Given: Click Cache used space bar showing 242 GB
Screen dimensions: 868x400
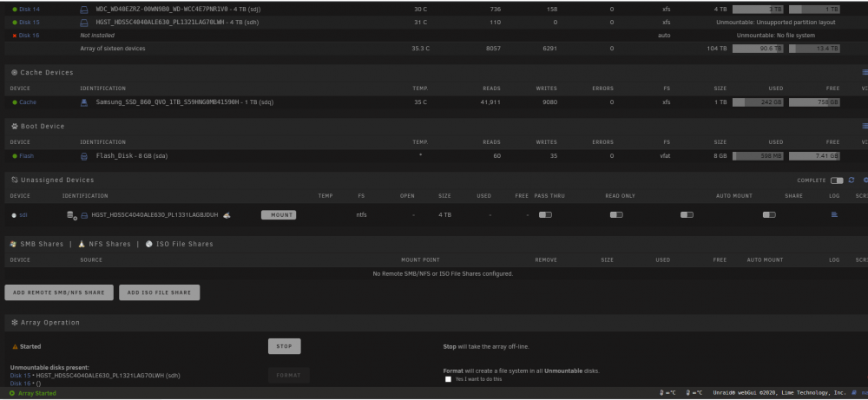Looking at the screenshot, I should point(758,102).
